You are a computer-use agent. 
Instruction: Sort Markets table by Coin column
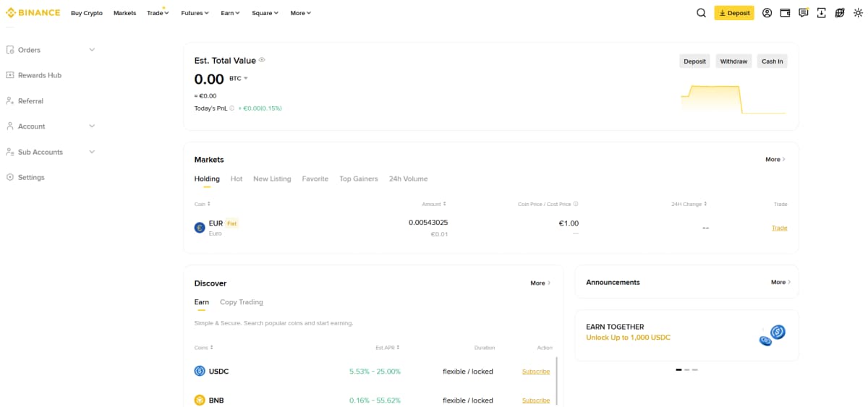203,205
